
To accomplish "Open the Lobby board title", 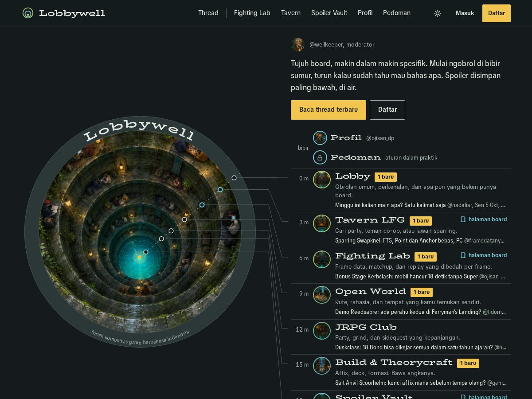I will point(352,176).
